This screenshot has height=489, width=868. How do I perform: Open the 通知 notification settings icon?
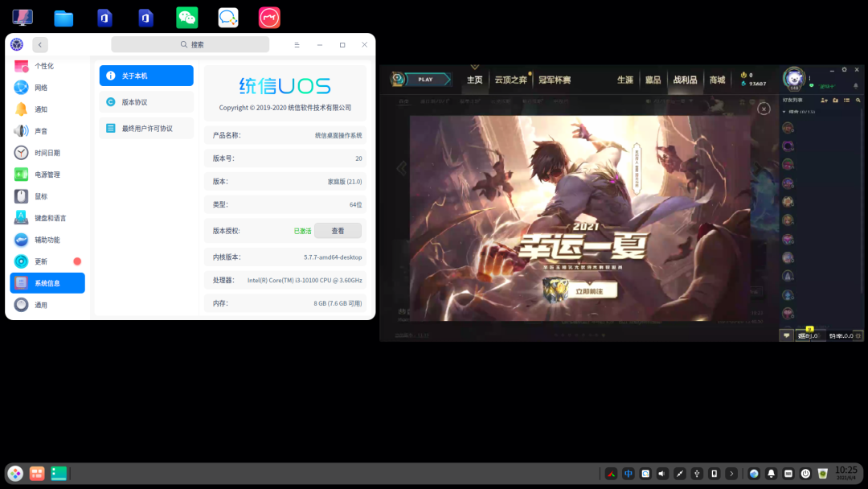click(x=21, y=109)
